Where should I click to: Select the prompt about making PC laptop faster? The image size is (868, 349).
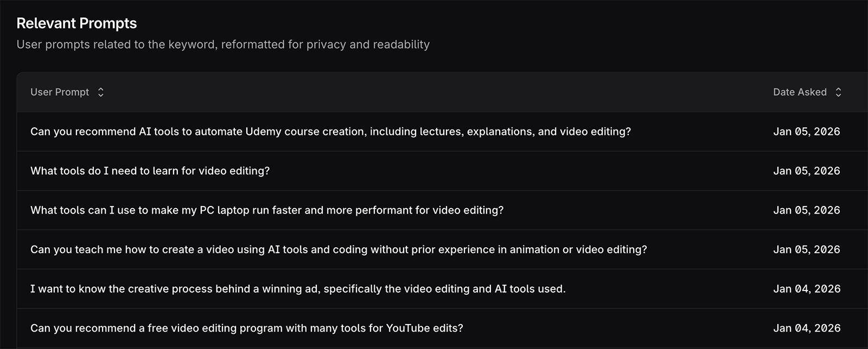pos(267,210)
